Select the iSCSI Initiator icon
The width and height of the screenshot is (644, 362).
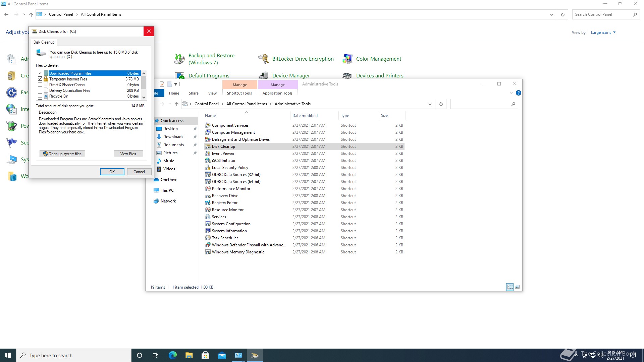pos(208,160)
